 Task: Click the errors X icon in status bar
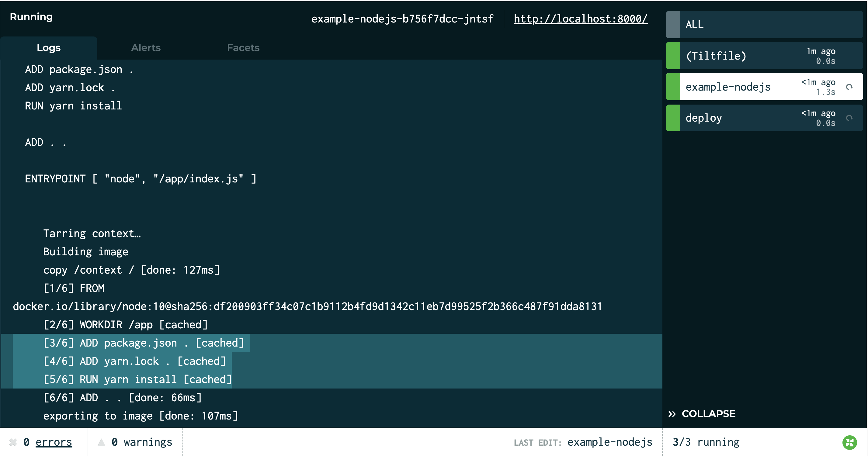click(13, 442)
